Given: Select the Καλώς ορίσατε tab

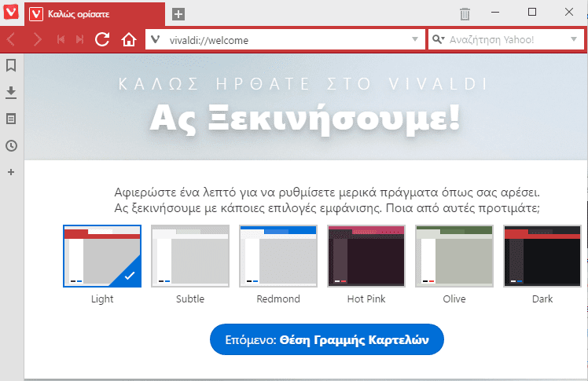Looking at the screenshot, I should pyautogui.click(x=94, y=14).
